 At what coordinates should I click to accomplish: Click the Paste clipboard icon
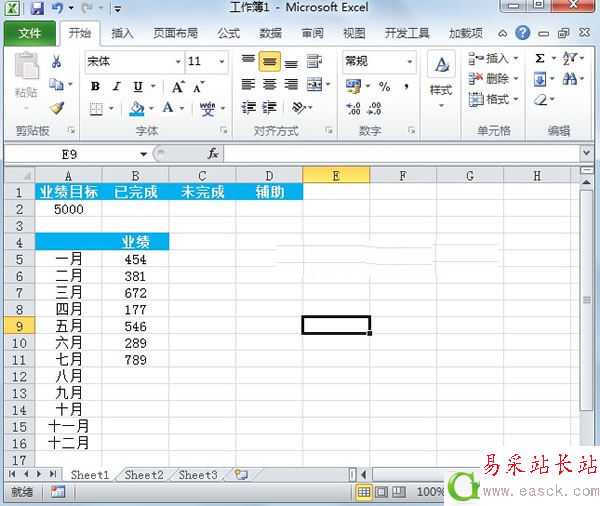(26, 66)
